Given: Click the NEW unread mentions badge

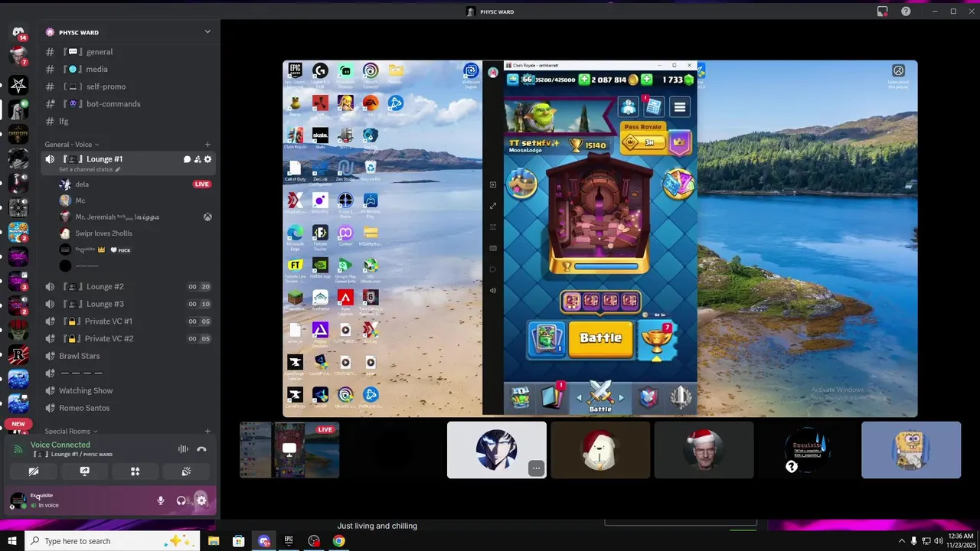Looking at the screenshot, I should coord(18,424).
